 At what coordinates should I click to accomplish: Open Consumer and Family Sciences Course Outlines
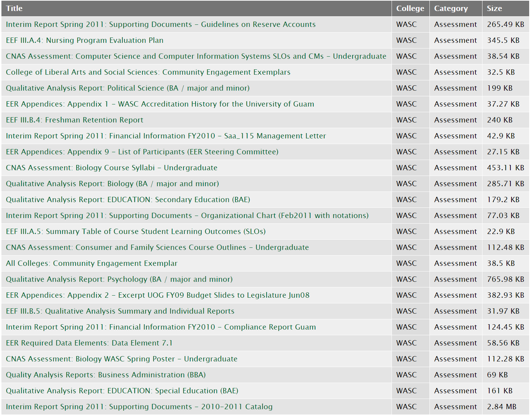(157, 247)
